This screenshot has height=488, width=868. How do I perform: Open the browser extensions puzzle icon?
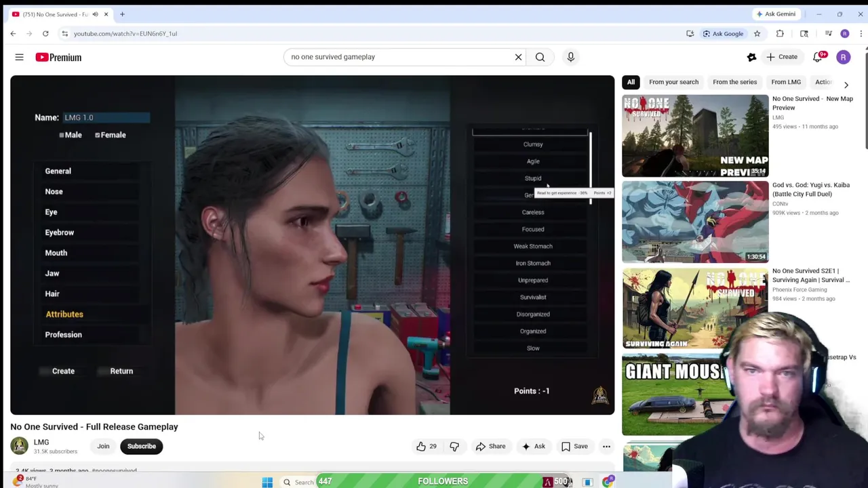tap(780, 33)
